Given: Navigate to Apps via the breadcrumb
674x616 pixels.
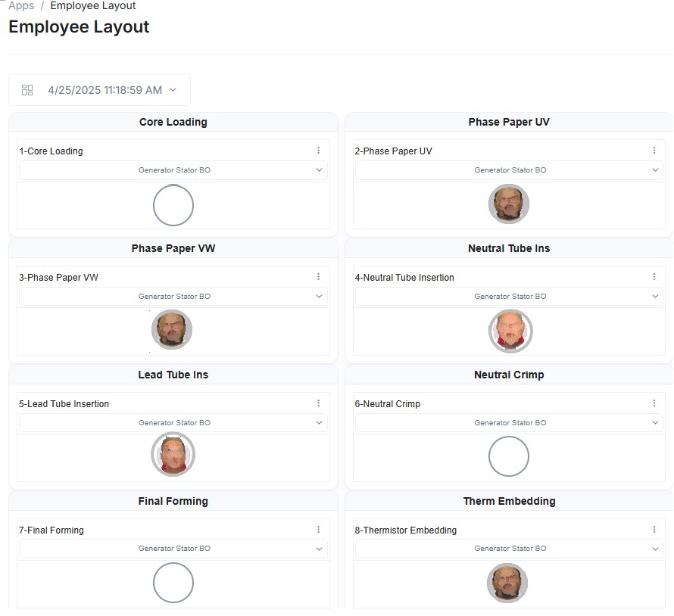Looking at the screenshot, I should click(20, 5).
